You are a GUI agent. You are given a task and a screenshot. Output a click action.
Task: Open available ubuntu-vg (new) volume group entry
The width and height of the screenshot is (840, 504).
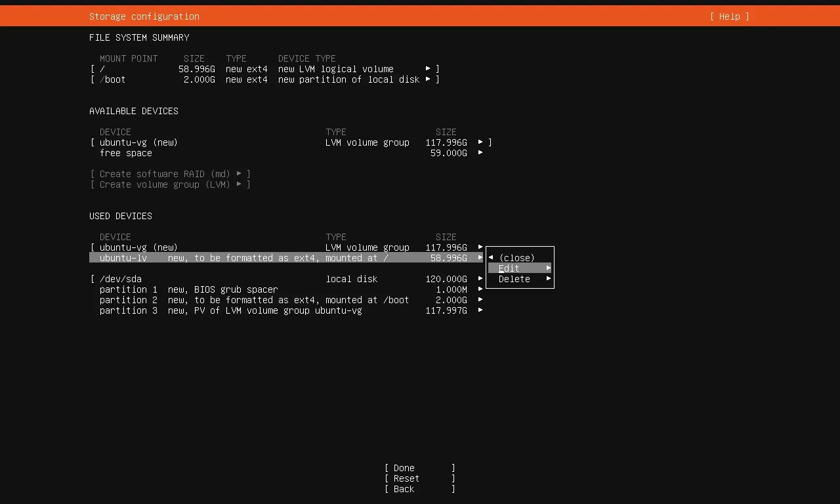(x=291, y=142)
